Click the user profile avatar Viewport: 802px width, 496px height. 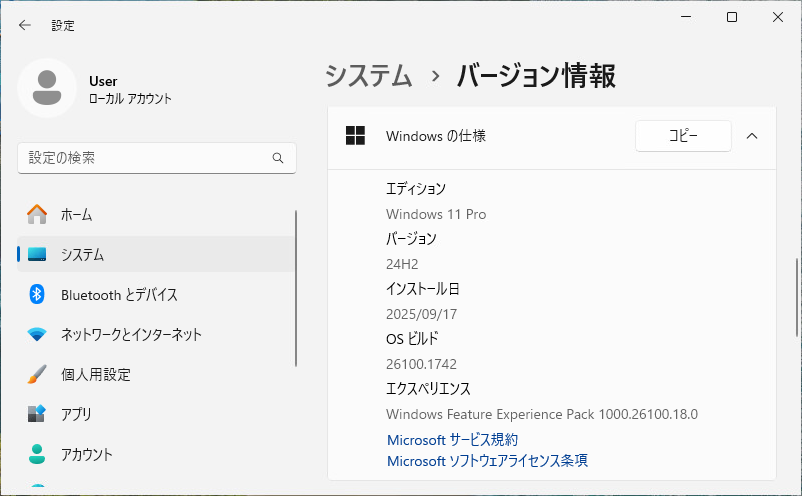(47, 88)
